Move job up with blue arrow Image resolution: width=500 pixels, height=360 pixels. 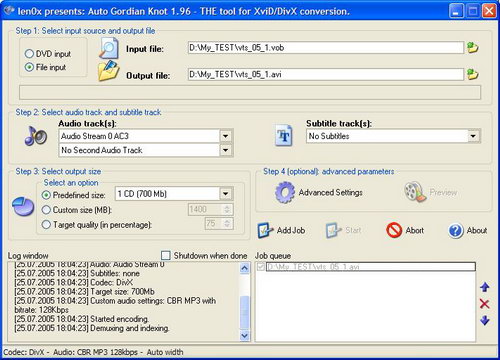tap(485, 287)
